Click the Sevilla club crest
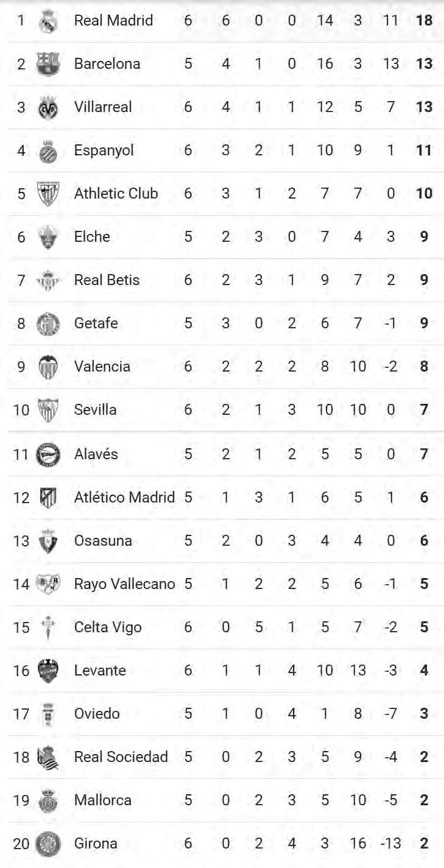This screenshot has height=868, width=444. (48, 410)
